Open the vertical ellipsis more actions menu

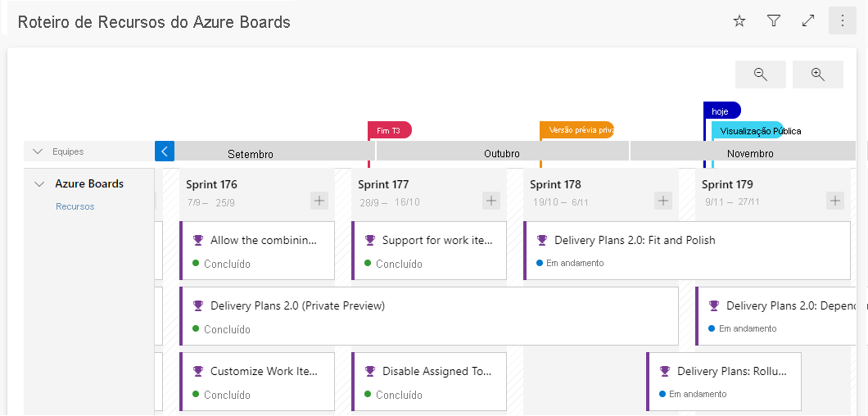pos(842,21)
